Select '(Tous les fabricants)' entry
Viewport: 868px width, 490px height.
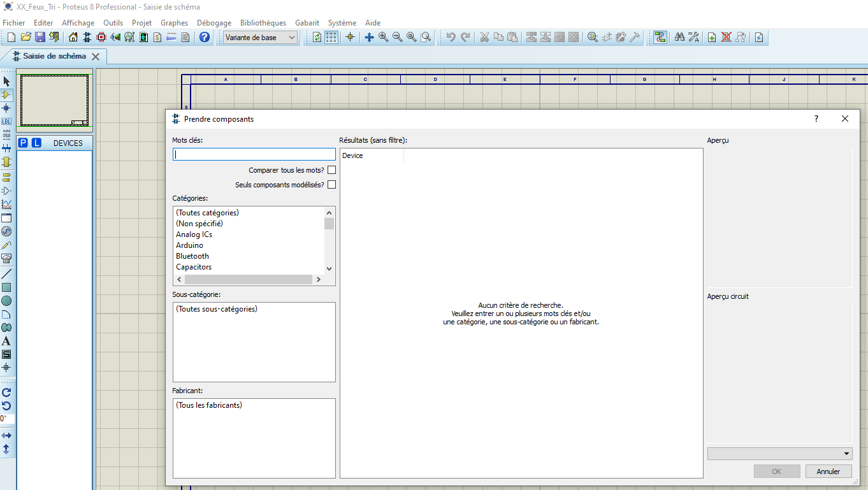[209, 405]
